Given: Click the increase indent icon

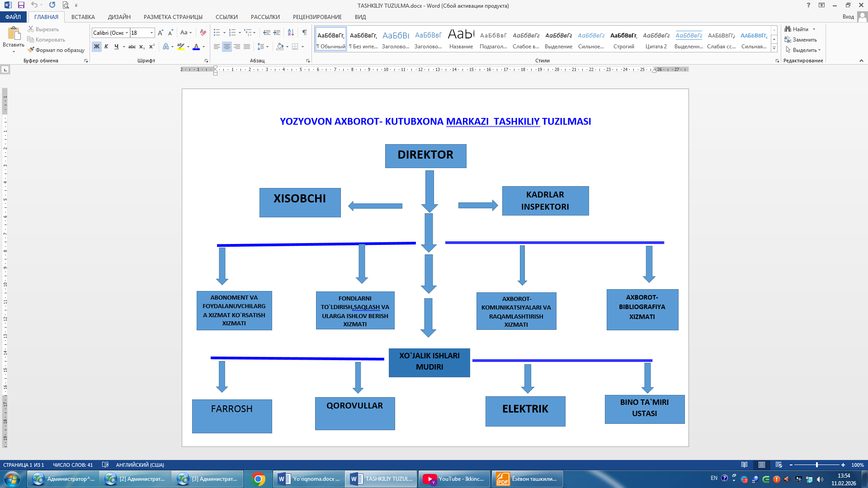Looking at the screenshot, I should tap(277, 33).
